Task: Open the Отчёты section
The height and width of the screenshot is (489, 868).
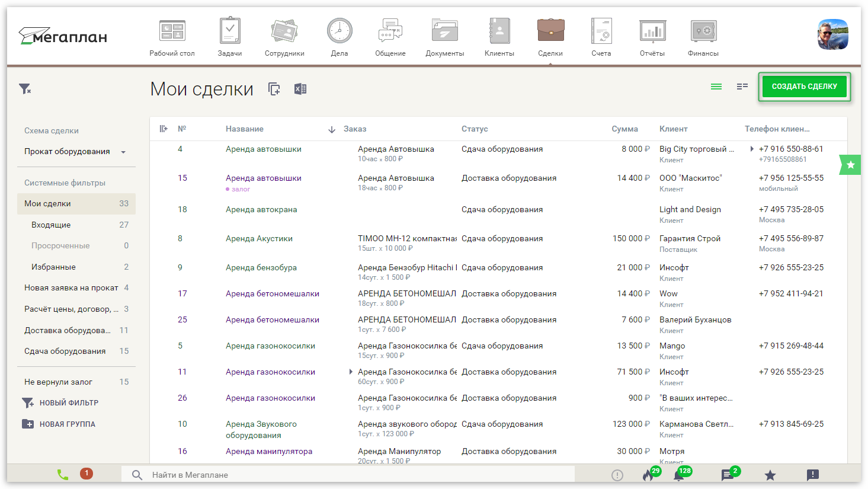Action: click(652, 38)
